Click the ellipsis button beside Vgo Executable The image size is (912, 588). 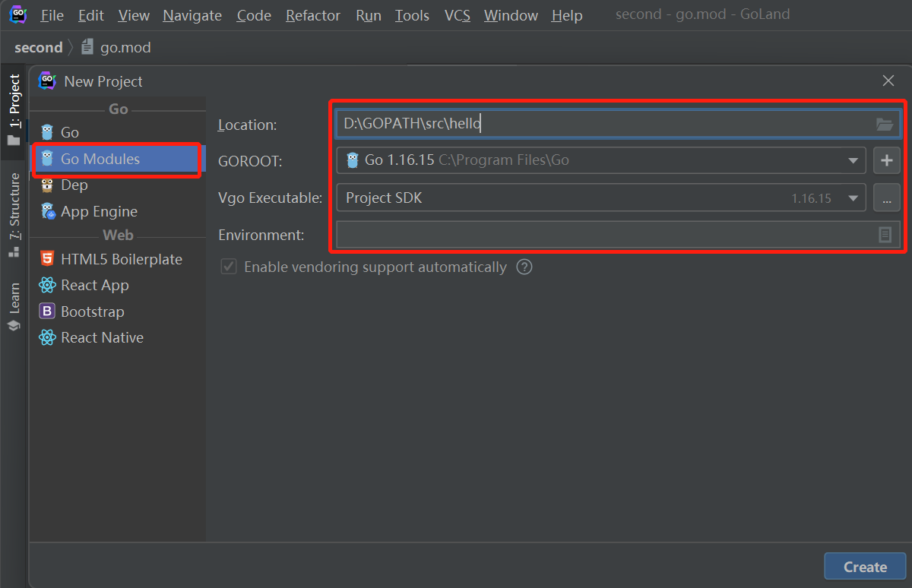[x=887, y=198]
